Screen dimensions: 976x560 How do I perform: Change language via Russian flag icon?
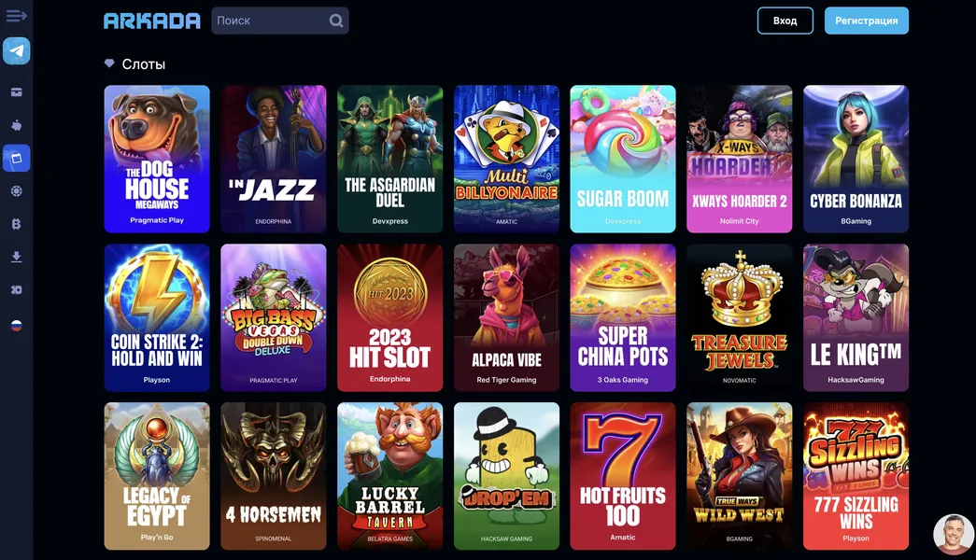pos(16,326)
